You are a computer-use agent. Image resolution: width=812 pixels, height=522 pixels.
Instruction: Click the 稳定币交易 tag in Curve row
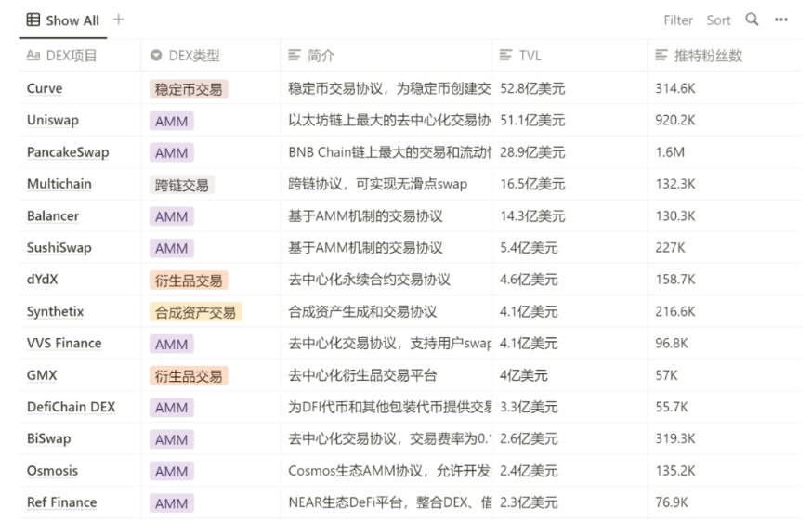click(x=189, y=89)
